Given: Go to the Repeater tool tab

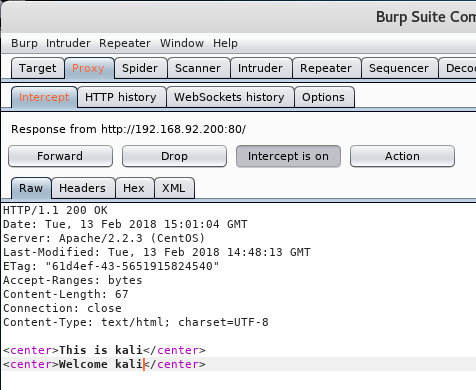Looking at the screenshot, I should [x=326, y=68].
